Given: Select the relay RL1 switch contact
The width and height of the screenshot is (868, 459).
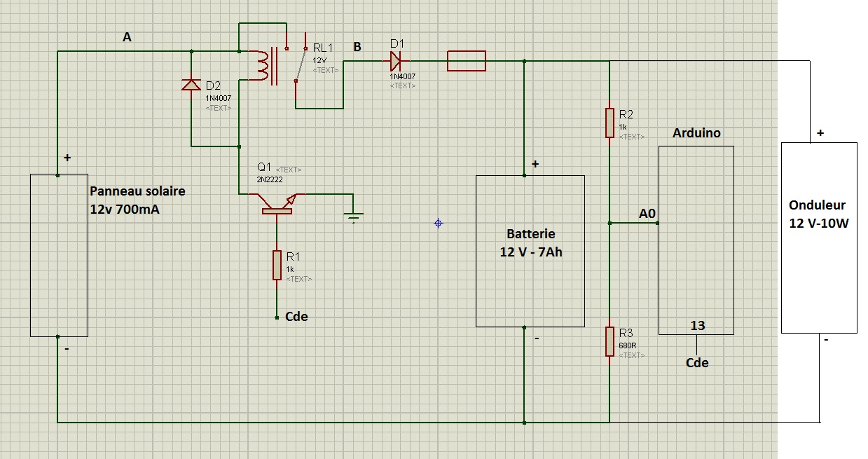Looking at the screenshot, I should 299,64.
